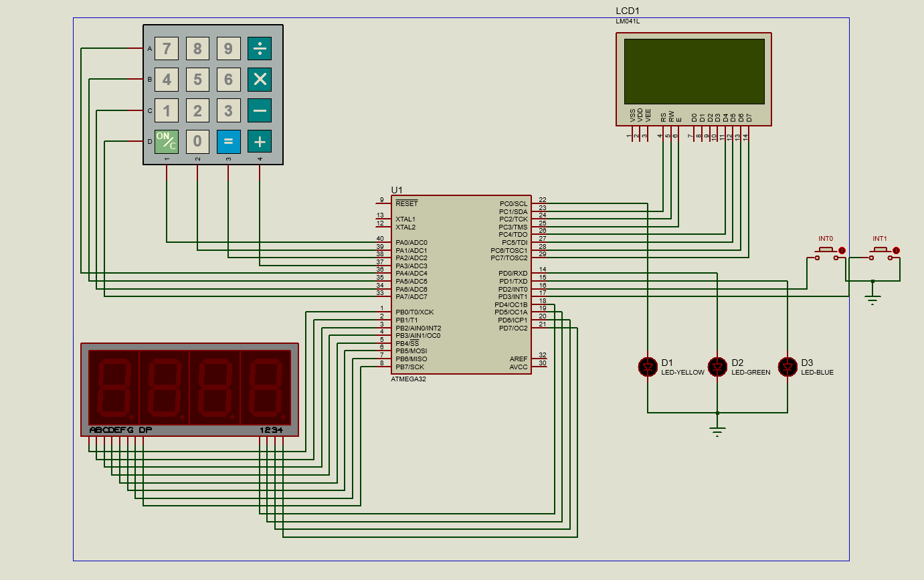Click the keypad minus key
The image size is (924, 580).
click(260, 110)
